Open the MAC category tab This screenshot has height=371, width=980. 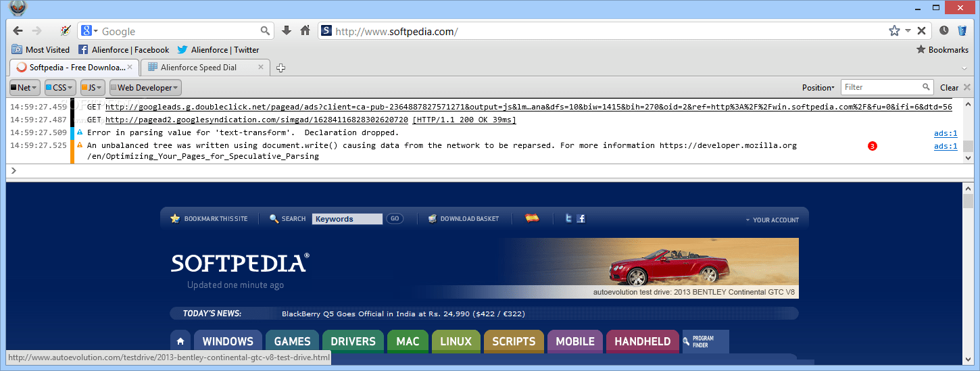[408, 341]
